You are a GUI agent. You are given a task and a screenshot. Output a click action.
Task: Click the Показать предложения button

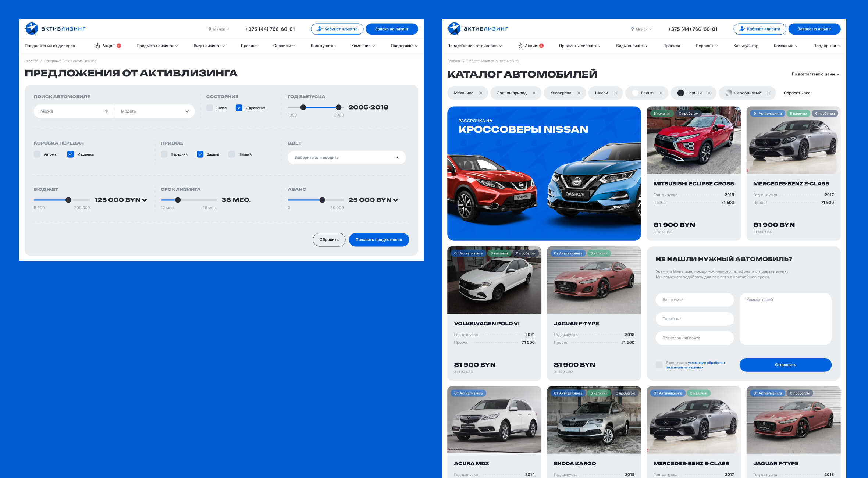coord(378,240)
